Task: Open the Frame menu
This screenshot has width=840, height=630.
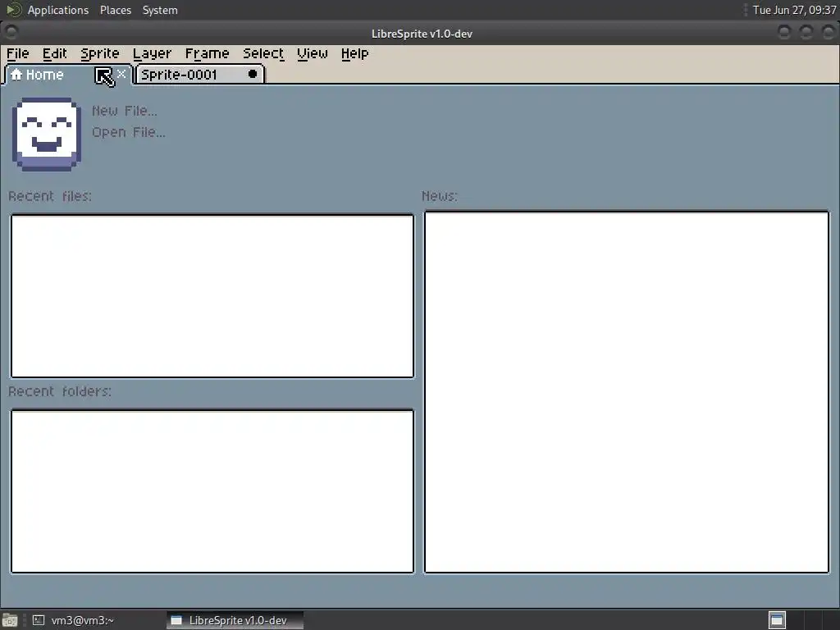Action: pos(207,53)
